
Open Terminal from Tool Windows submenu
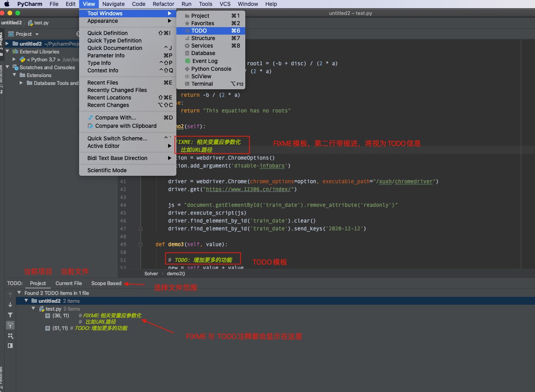pyautogui.click(x=211, y=84)
